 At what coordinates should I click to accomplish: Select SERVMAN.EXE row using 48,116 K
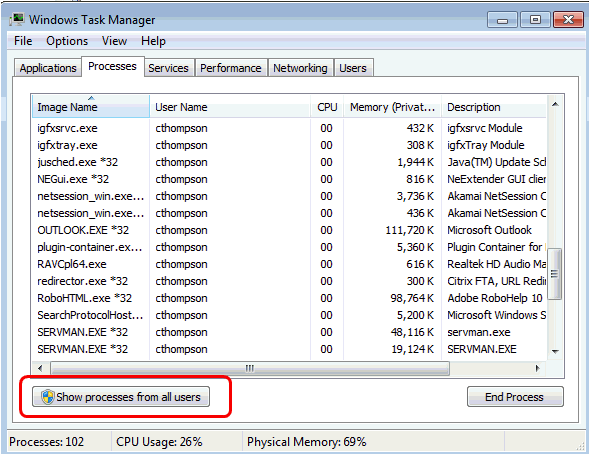[x=289, y=332]
